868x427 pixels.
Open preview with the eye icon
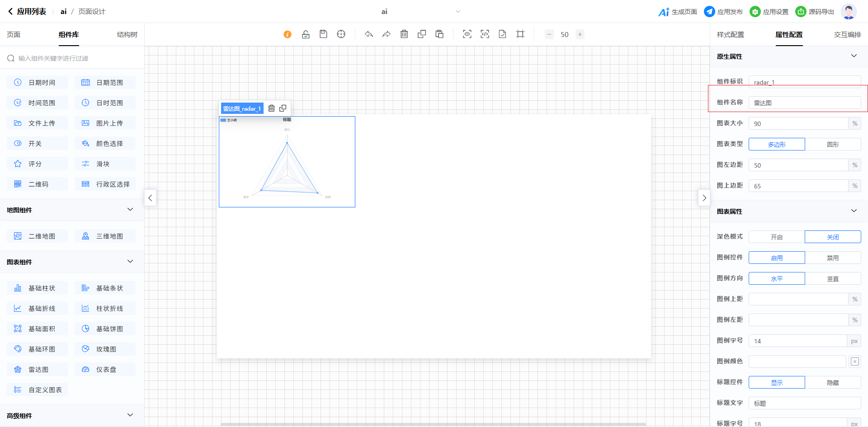[x=467, y=34]
